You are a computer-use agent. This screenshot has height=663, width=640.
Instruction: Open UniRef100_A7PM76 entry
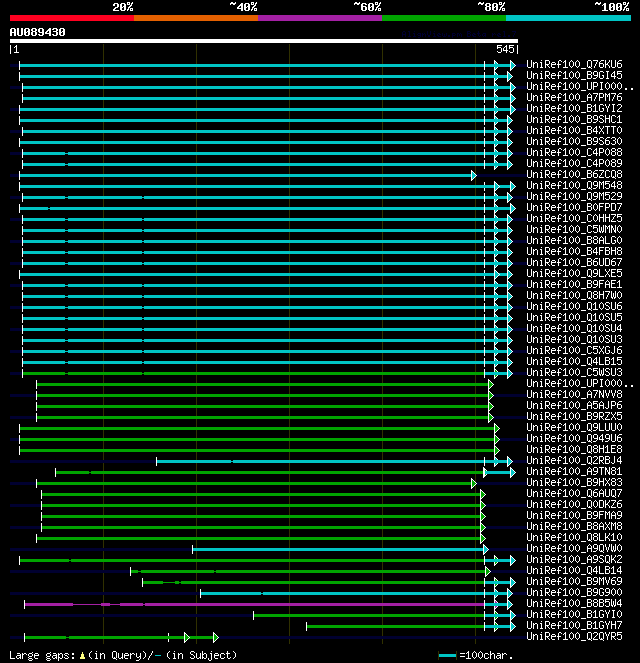tap(574, 97)
